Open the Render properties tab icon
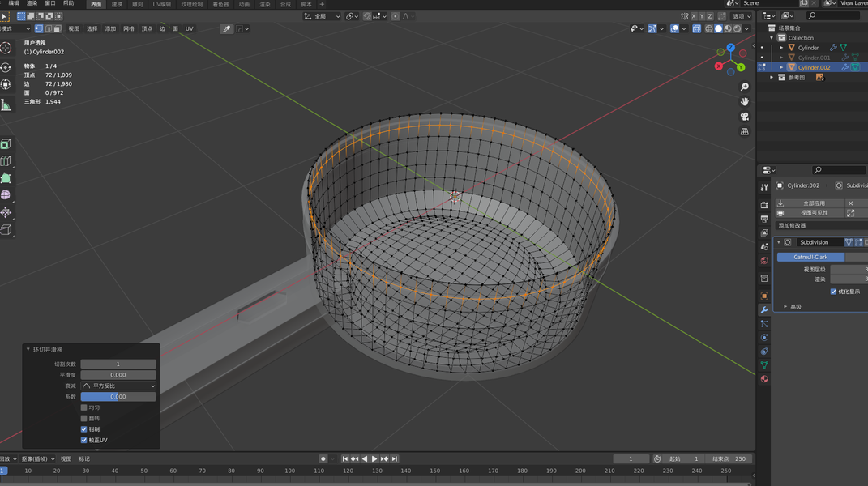868x486 pixels. tap(764, 205)
